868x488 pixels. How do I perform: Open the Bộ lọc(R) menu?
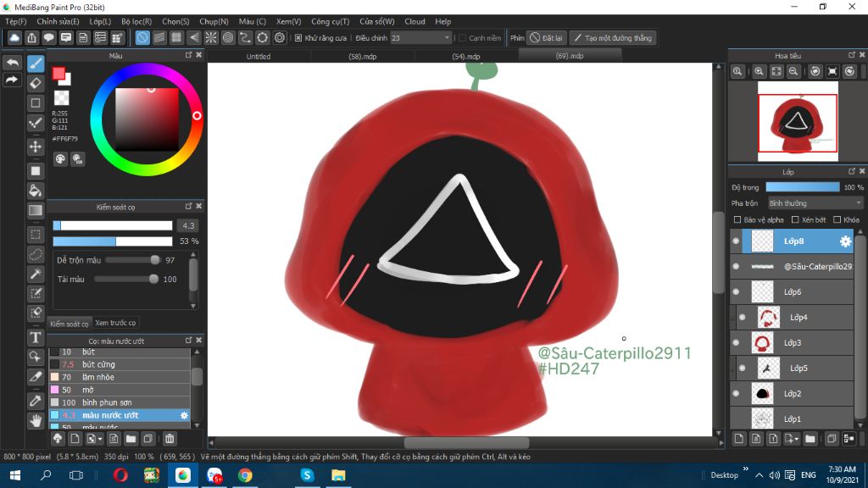pyautogui.click(x=136, y=21)
